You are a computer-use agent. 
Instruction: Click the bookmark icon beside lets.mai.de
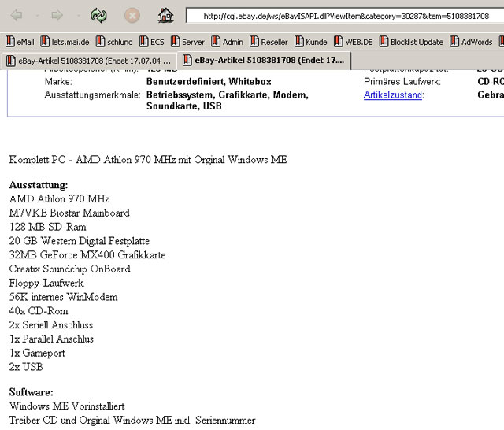point(45,42)
